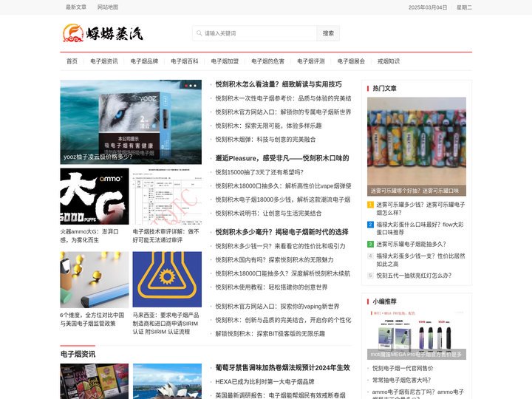The width and height of the screenshot is (532, 399).
Task: Click the site logo in the header
Action: [103, 33]
